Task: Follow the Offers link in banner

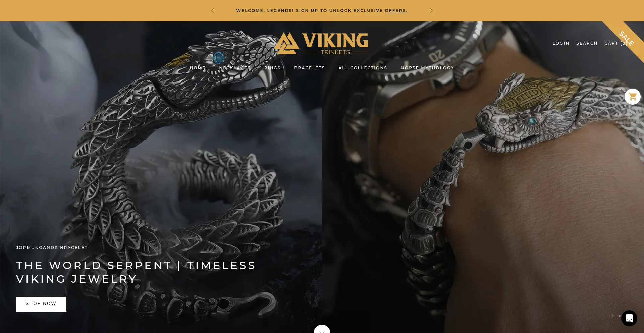Action: pyautogui.click(x=396, y=11)
